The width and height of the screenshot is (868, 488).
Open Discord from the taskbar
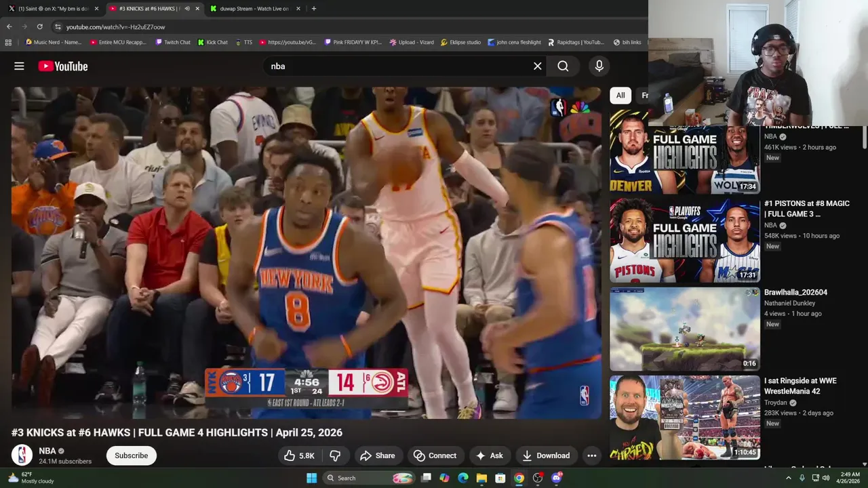(x=557, y=478)
